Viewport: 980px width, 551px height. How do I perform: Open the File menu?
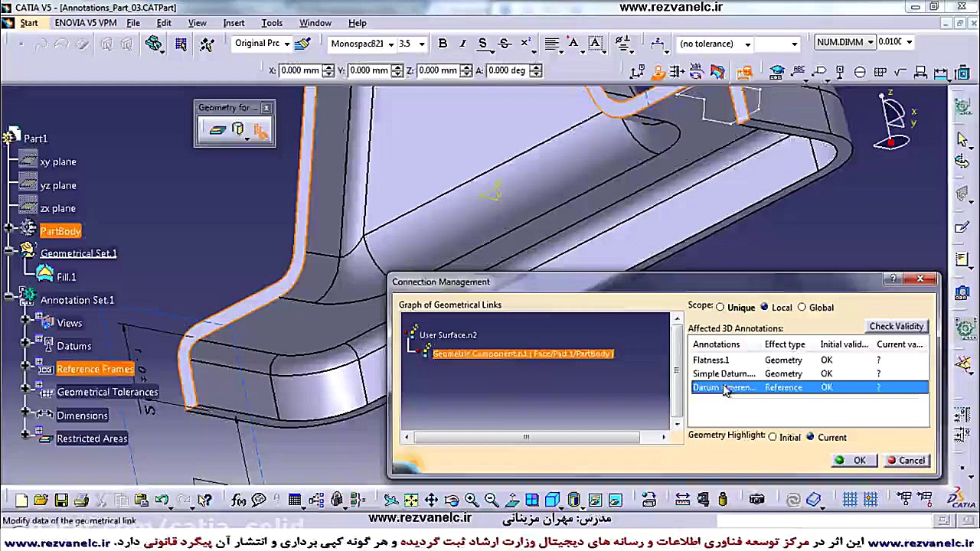point(133,23)
